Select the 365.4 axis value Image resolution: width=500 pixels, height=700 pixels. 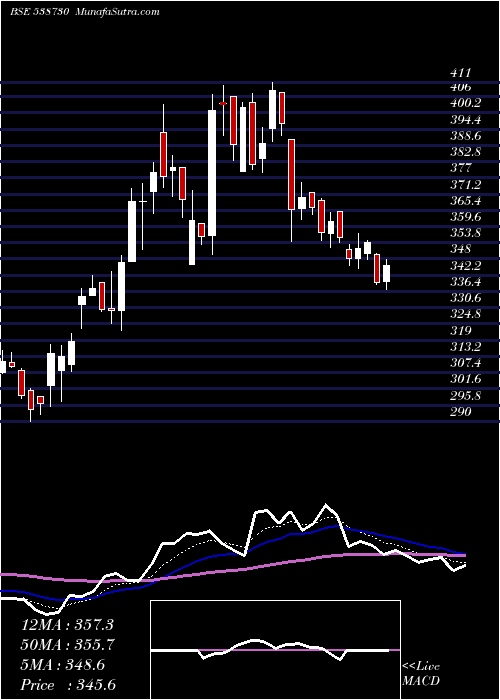tap(466, 200)
